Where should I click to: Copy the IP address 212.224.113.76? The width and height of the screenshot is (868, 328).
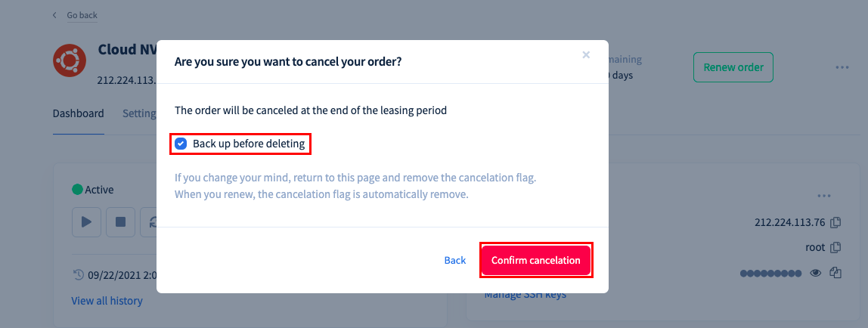[x=836, y=222]
